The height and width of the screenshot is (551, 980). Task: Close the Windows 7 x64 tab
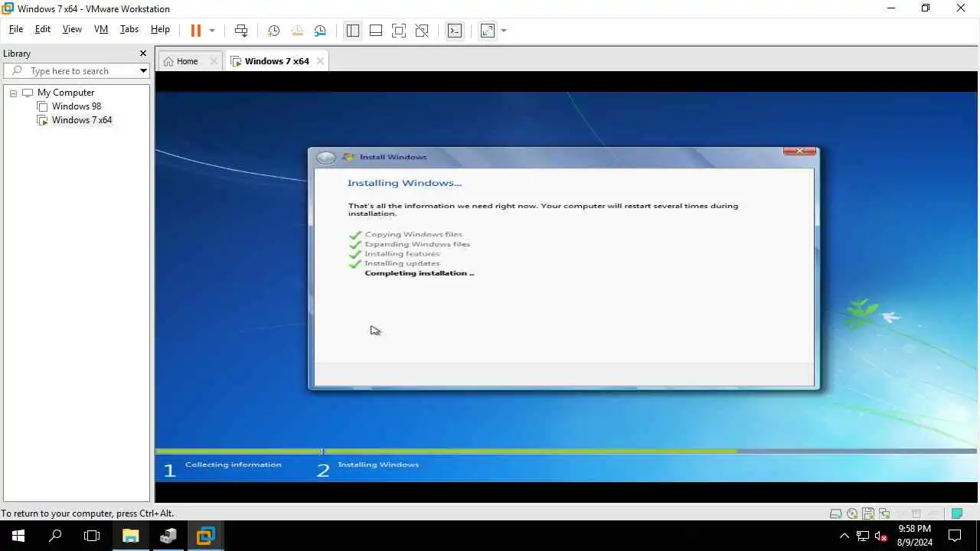point(320,61)
